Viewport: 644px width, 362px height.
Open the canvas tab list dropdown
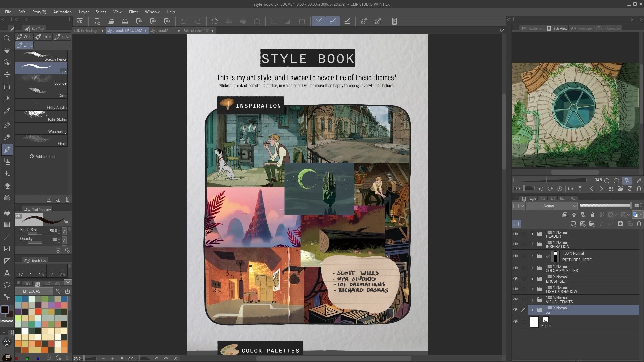[x=502, y=30]
